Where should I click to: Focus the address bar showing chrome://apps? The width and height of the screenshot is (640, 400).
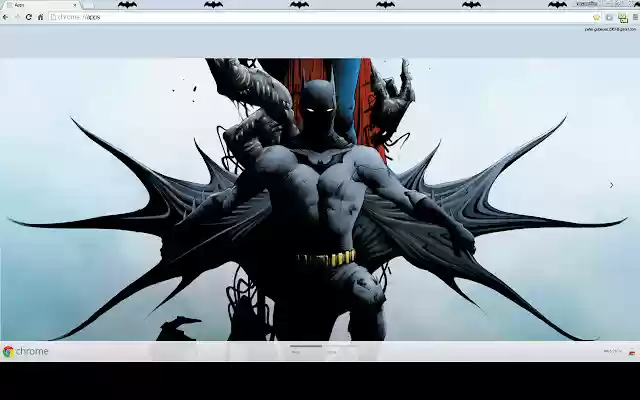click(x=324, y=17)
